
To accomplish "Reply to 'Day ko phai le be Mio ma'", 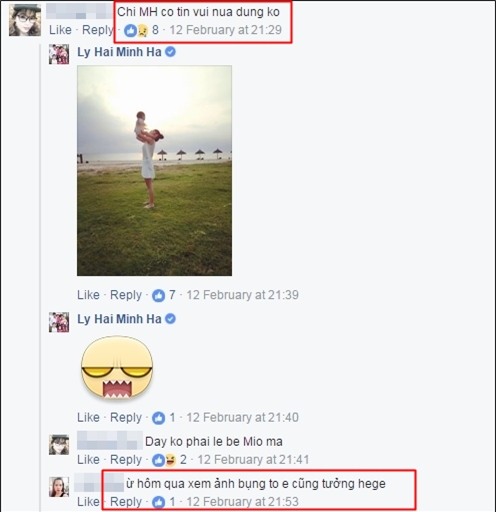I will point(126,460).
